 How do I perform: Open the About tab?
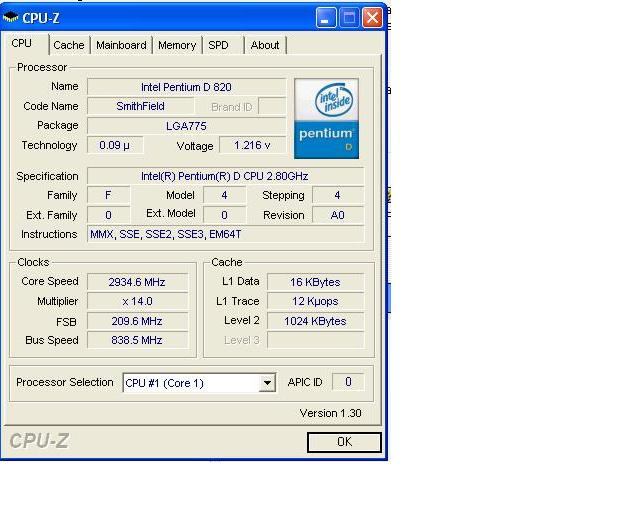click(x=265, y=45)
